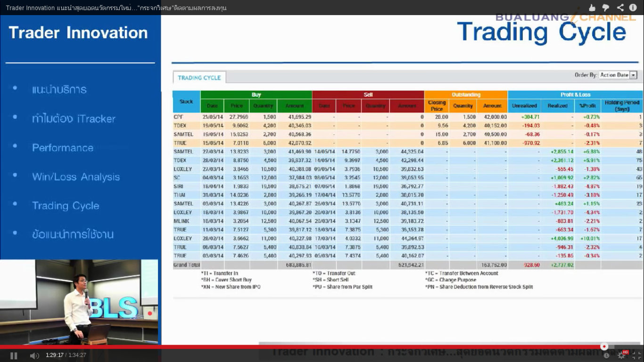The height and width of the screenshot is (362, 644).
Task: Show video info with the i icon
Action: (x=633, y=8)
